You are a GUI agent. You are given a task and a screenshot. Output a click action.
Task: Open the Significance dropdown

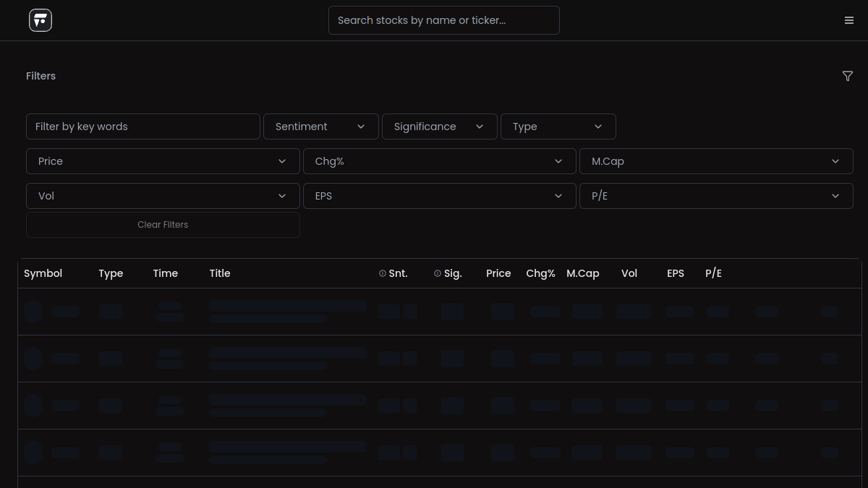[x=440, y=127]
